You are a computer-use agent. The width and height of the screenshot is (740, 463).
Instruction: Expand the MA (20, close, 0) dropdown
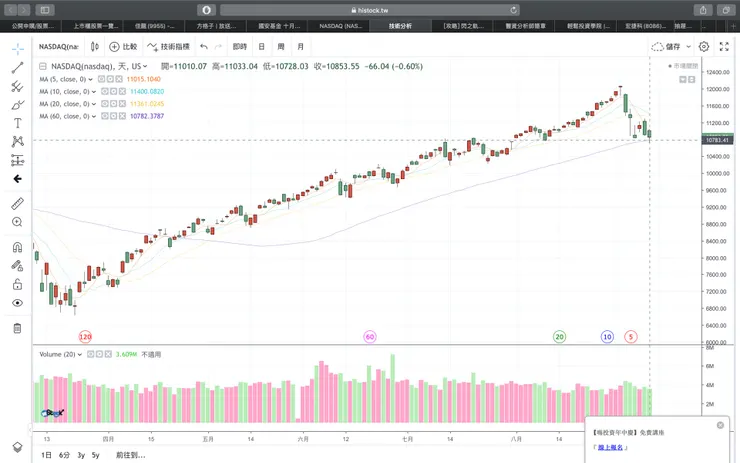[x=93, y=104]
